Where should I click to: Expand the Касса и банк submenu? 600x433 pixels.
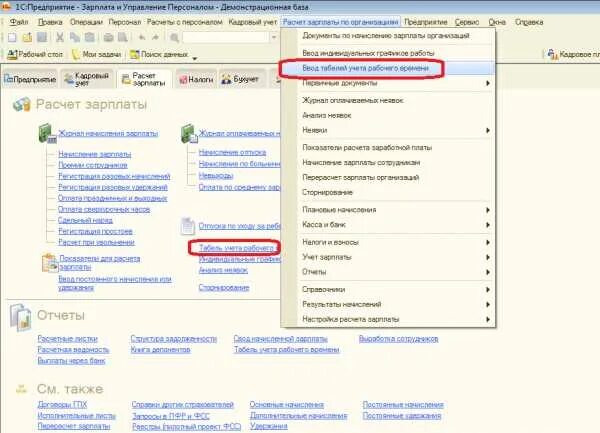coord(488,225)
